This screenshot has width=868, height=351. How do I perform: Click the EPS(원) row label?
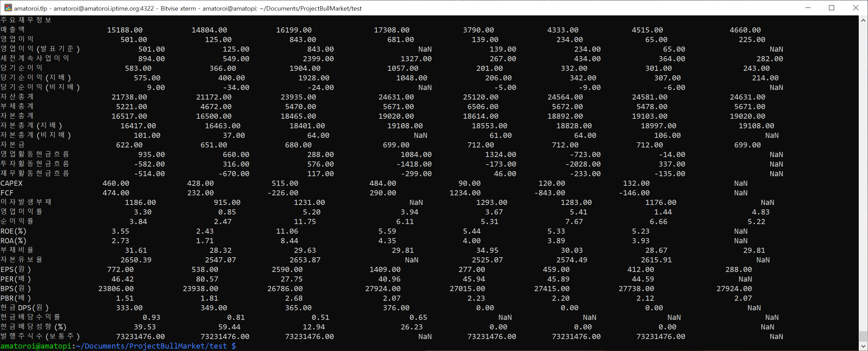point(16,270)
